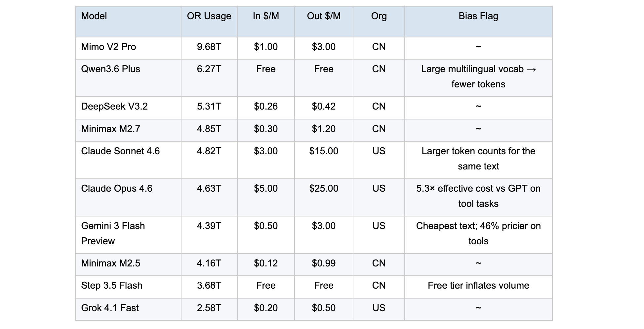The width and height of the screenshot is (644, 329).
Task: Select the "Free tier inflates volume" note
Action: [478, 285]
